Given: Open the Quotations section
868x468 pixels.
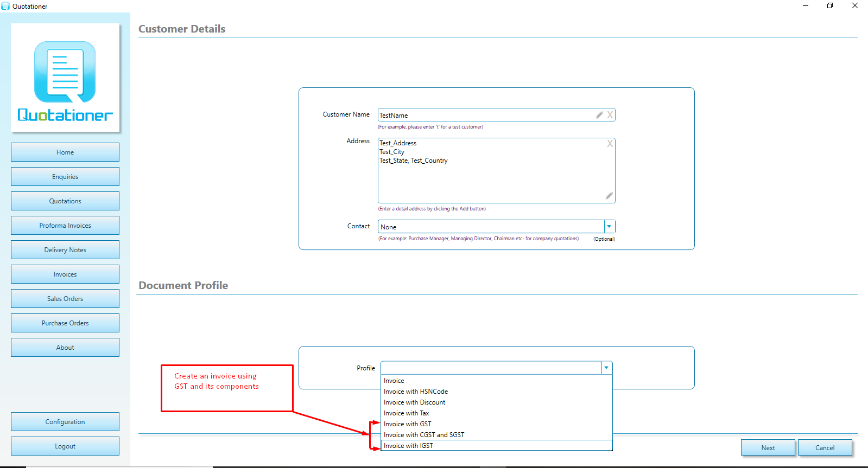Looking at the screenshot, I should (x=65, y=201).
